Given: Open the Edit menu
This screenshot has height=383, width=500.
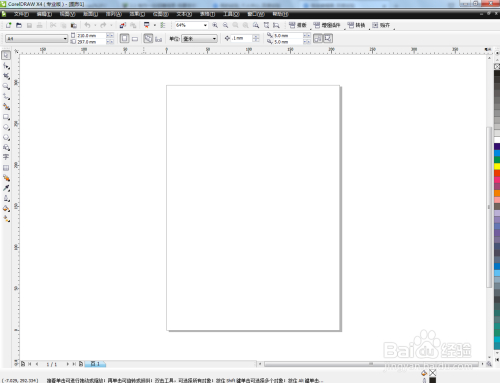Looking at the screenshot, I should 44,14.
